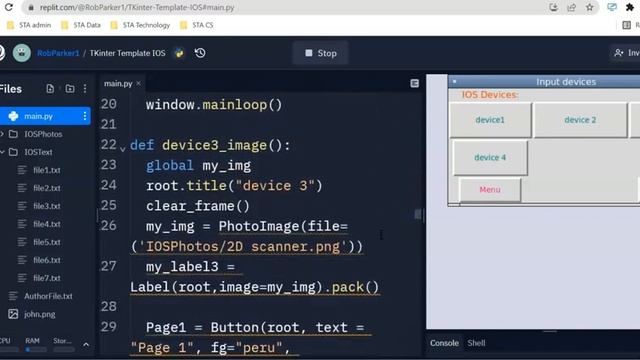Open file7.txt

coord(47,278)
